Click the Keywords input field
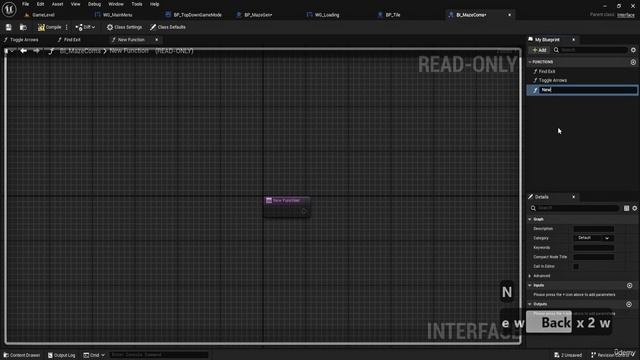The width and height of the screenshot is (640, 360). click(593, 247)
